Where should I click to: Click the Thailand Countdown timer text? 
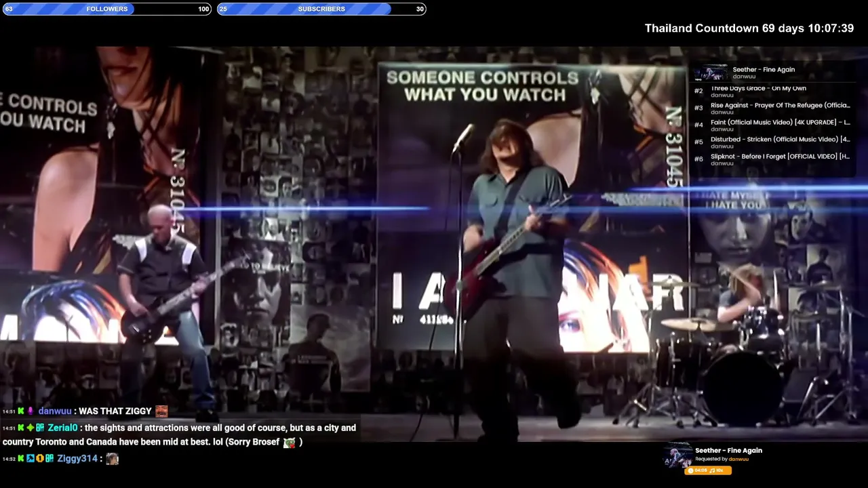pos(749,28)
